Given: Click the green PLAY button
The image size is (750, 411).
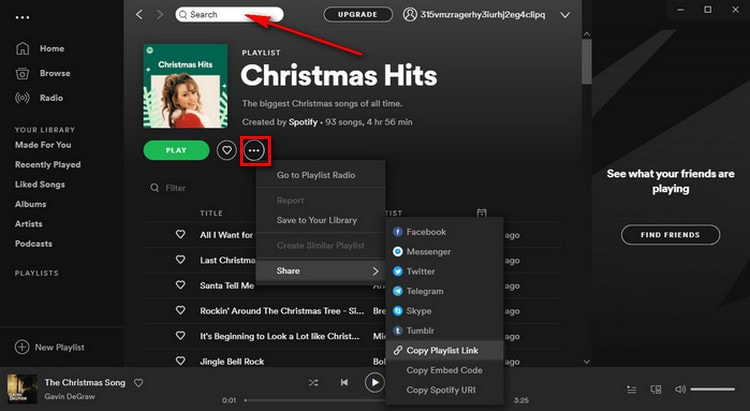Looking at the screenshot, I should point(176,150).
